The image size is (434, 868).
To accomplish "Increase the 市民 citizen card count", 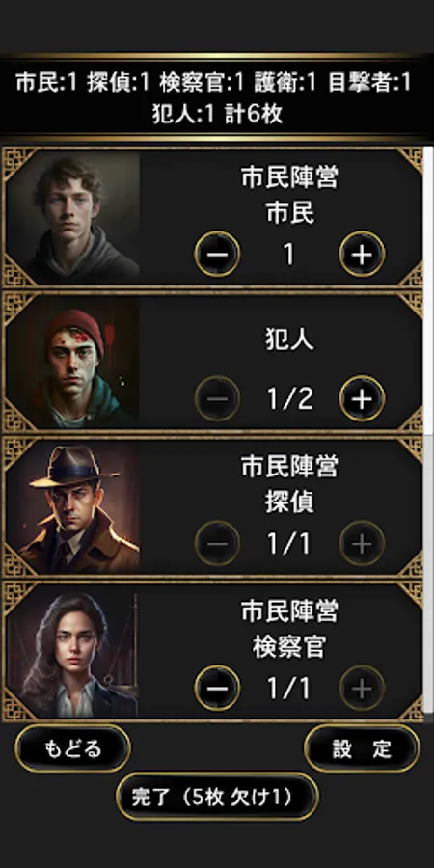I will [x=362, y=254].
